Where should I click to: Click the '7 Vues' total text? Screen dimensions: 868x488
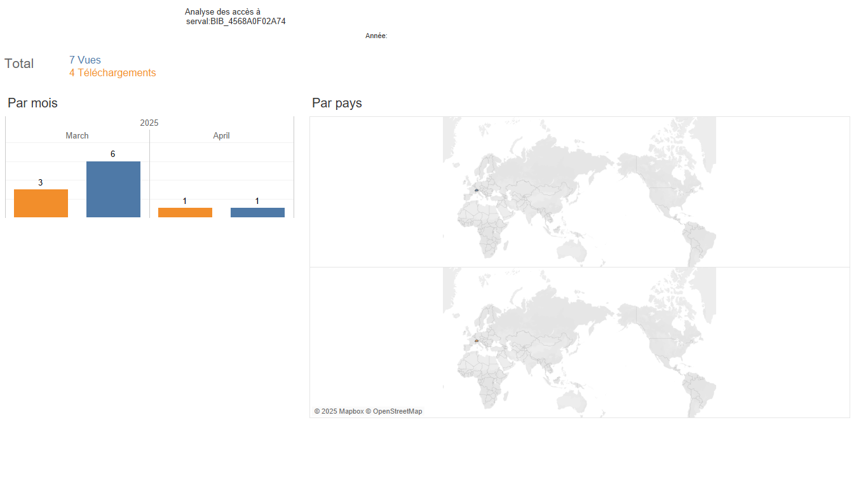85,60
